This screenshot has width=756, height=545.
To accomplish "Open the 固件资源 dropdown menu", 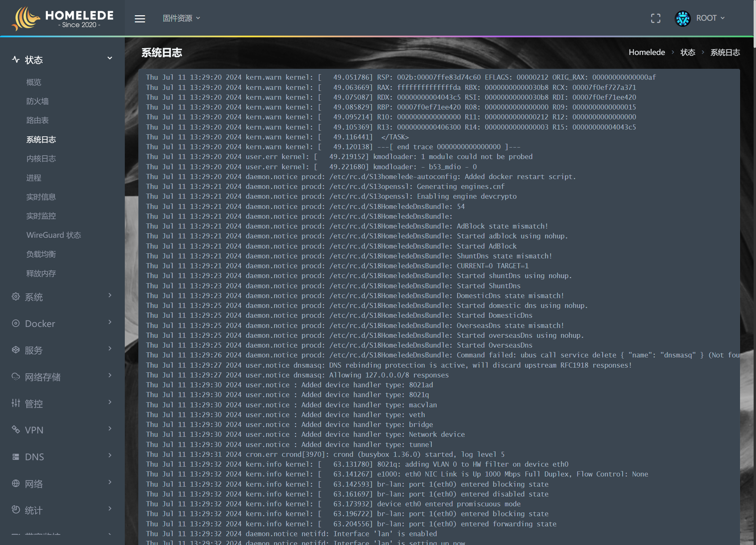I will coord(181,18).
